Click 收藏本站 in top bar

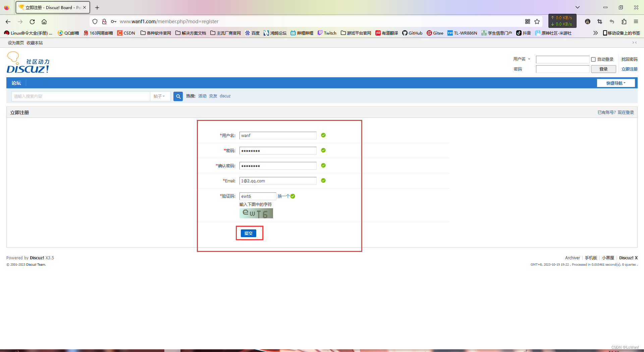[x=35, y=43]
